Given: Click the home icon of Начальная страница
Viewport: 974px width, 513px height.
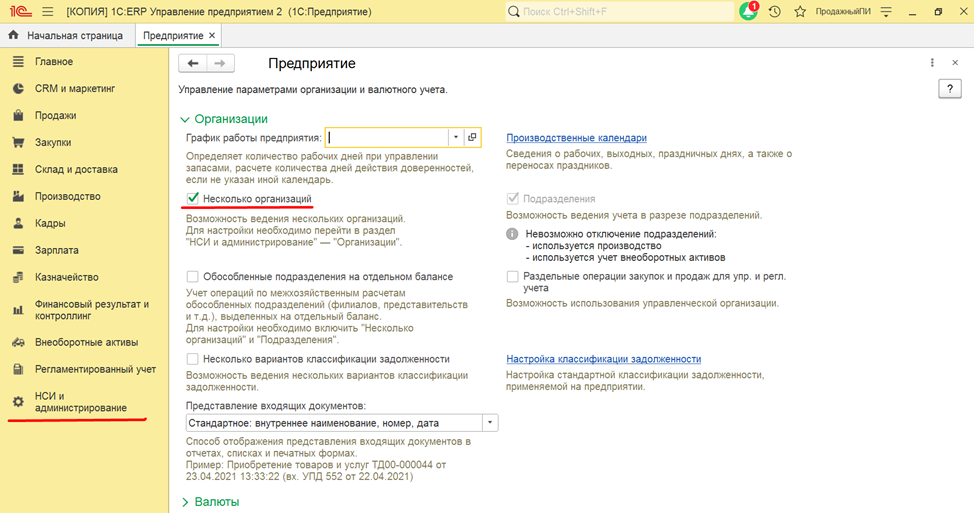Looking at the screenshot, I should pyautogui.click(x=14, y=35).
